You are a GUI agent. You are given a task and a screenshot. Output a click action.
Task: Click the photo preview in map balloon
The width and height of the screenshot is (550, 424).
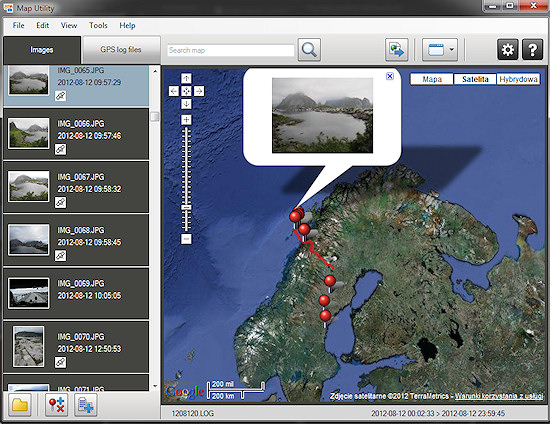(x=322, y=115)
